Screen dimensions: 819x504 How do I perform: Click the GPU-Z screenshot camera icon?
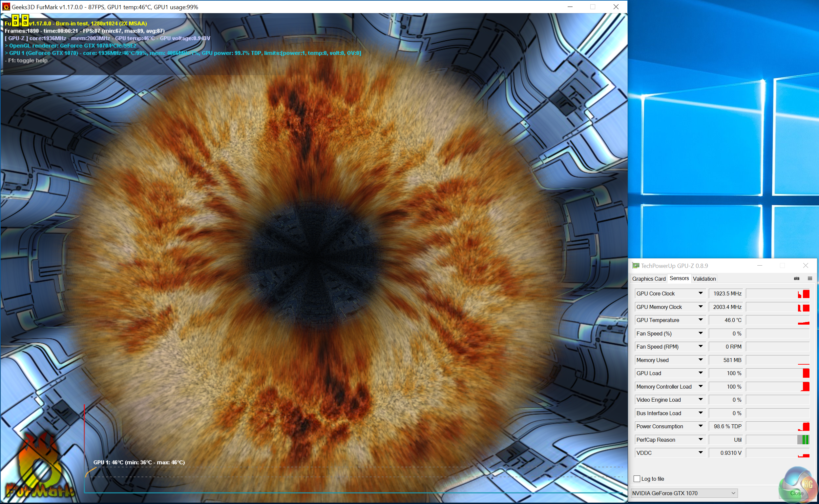[x=797, y=278]
